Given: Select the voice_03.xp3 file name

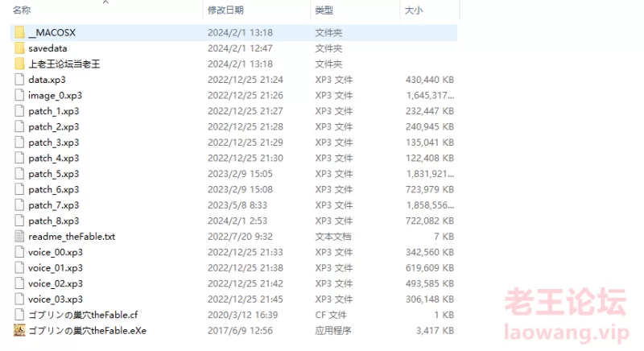Looking at the screenshot, I should pyautogui.click(x=56, y=299).
